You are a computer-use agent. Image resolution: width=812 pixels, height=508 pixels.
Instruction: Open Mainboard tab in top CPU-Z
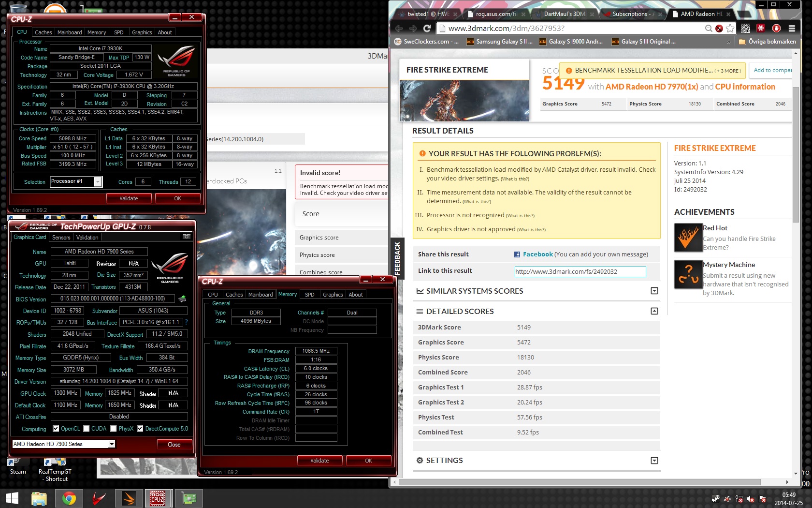tap(70, 32)
